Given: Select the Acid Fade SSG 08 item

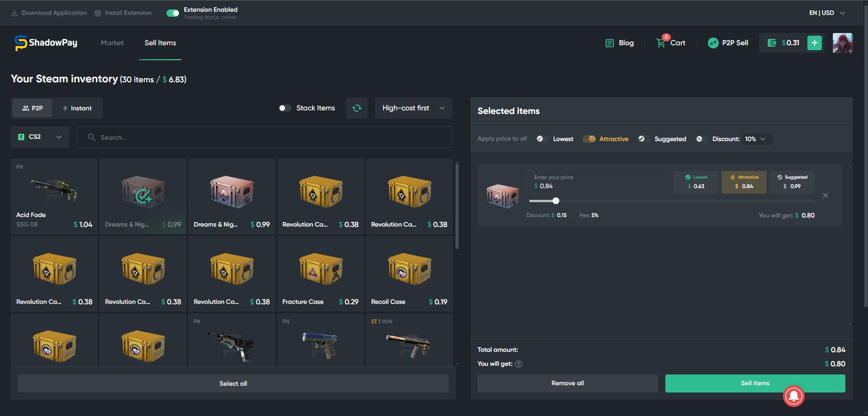Looking at the screenshot, I should (x=54, y=196).
